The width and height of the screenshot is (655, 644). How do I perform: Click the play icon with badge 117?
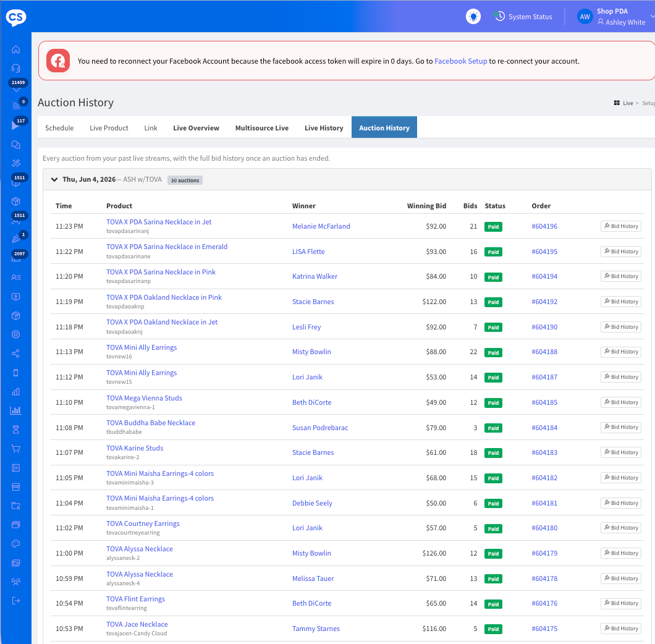point(16,125)
